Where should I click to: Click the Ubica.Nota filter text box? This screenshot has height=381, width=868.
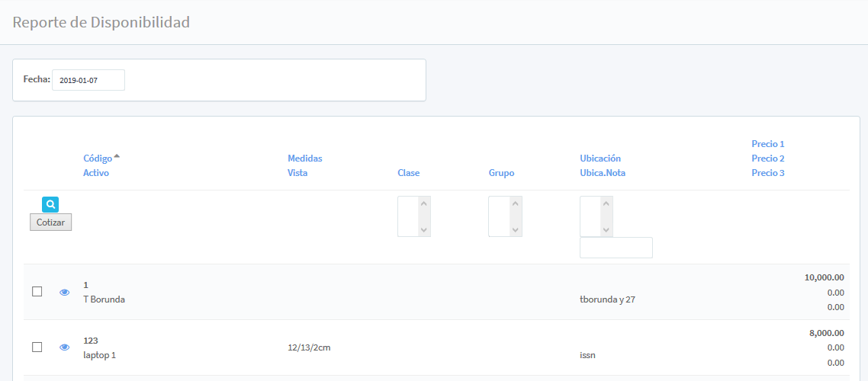[616, 248]
